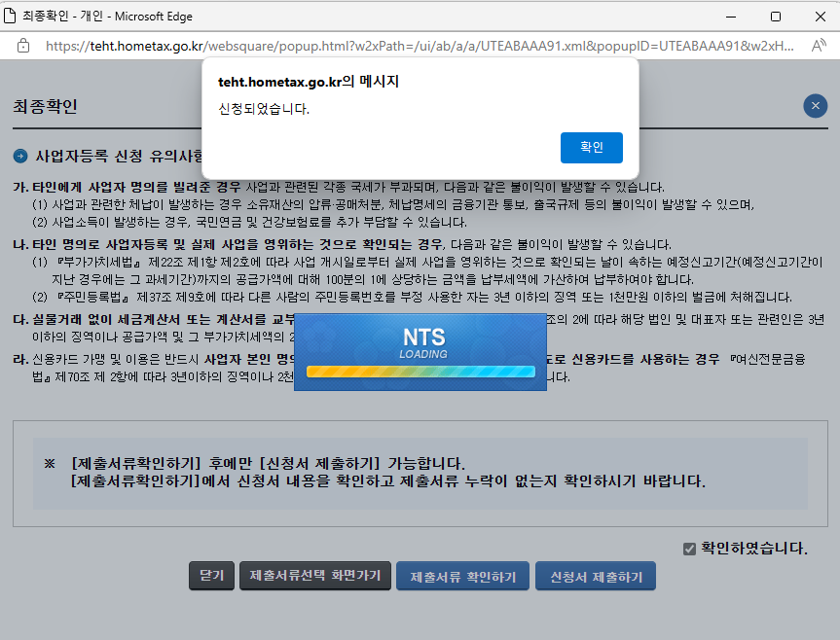
Task: Click the 최종확인 heading text
Action: 45,106
